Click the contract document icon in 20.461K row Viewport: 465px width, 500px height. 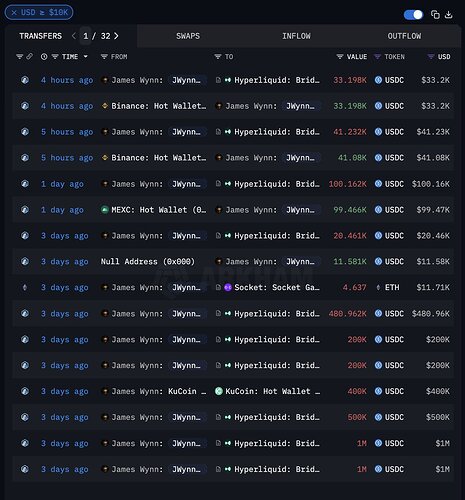click(x=218, y=236)
